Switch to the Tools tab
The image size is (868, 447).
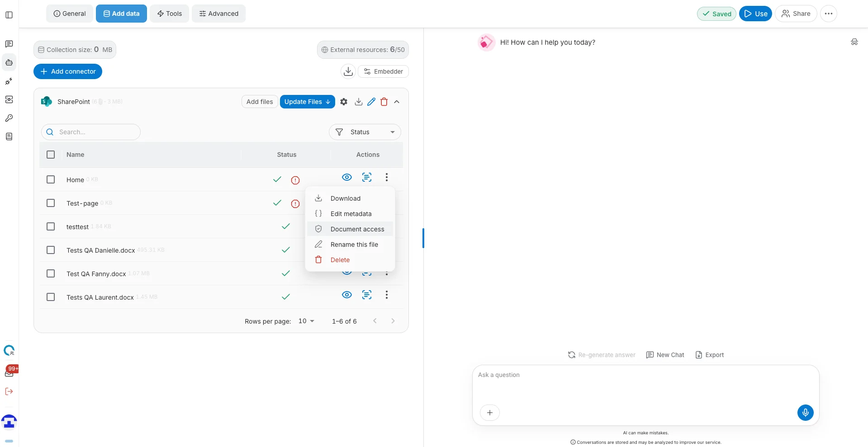[170, 14]
